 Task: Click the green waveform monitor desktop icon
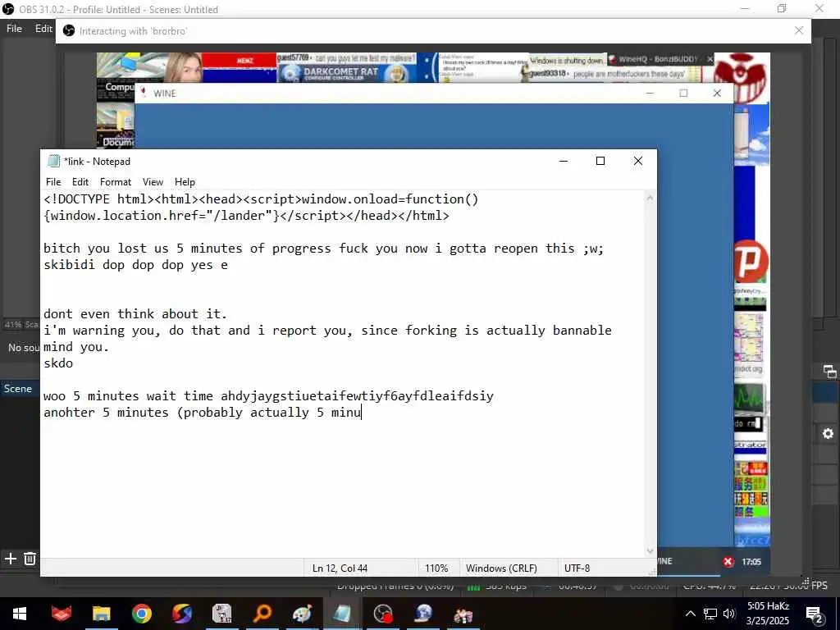tap(749, 398)
